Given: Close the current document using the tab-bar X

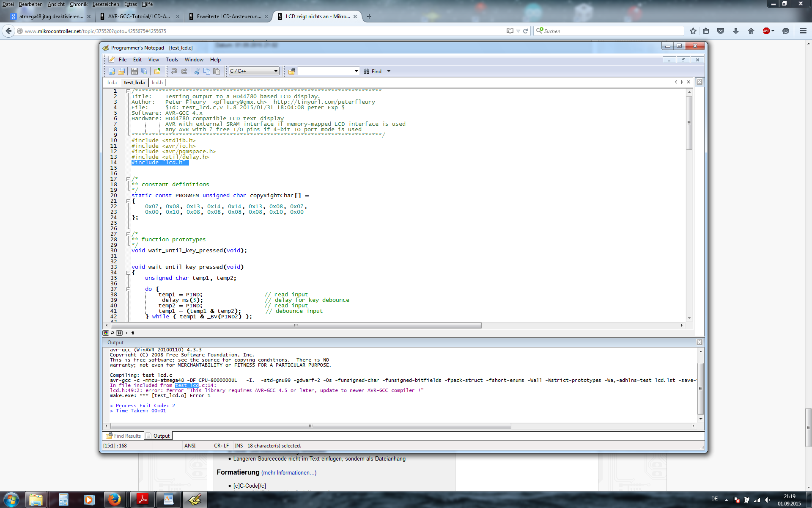Looking at the screenshot, I should (x=689, y=82).
